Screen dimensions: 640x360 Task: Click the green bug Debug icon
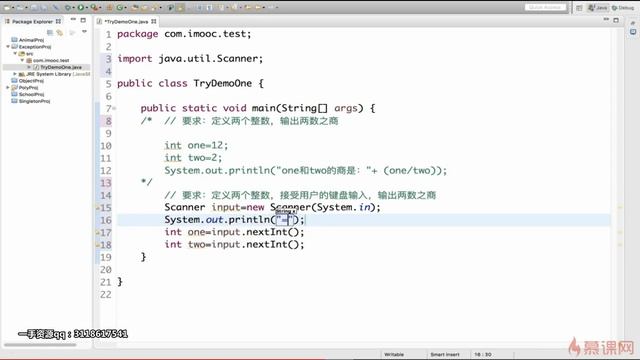tap(68, 7)
